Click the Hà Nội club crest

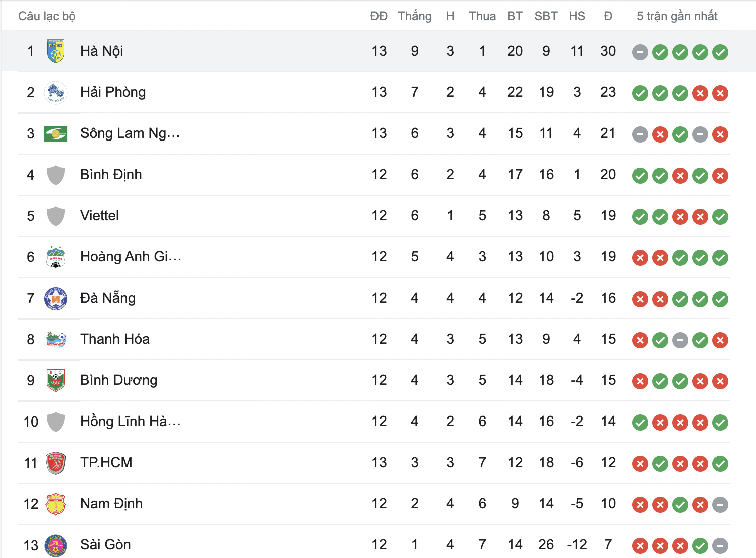(56, 51)
